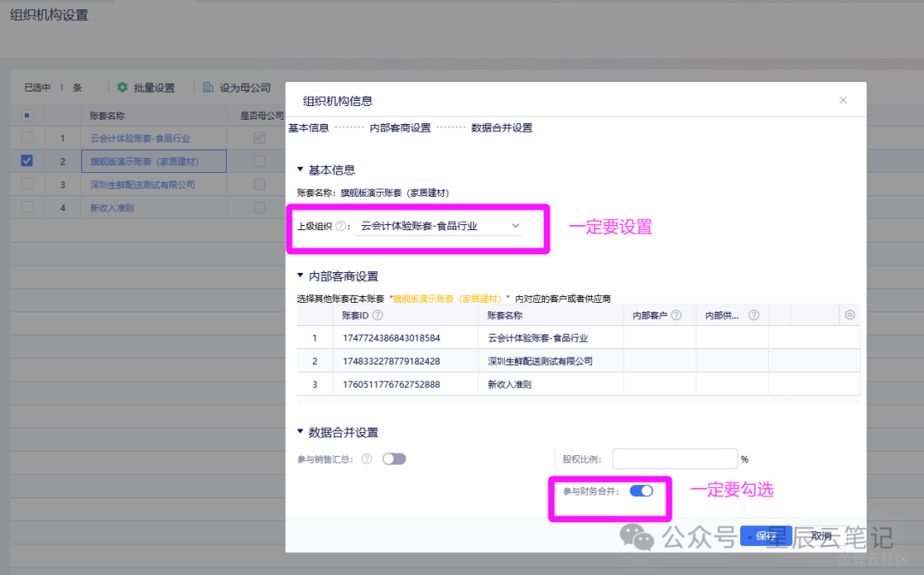924x575 pixels.
Task: Switch to the 数据合并设置 tab
Action: point(501,128)
